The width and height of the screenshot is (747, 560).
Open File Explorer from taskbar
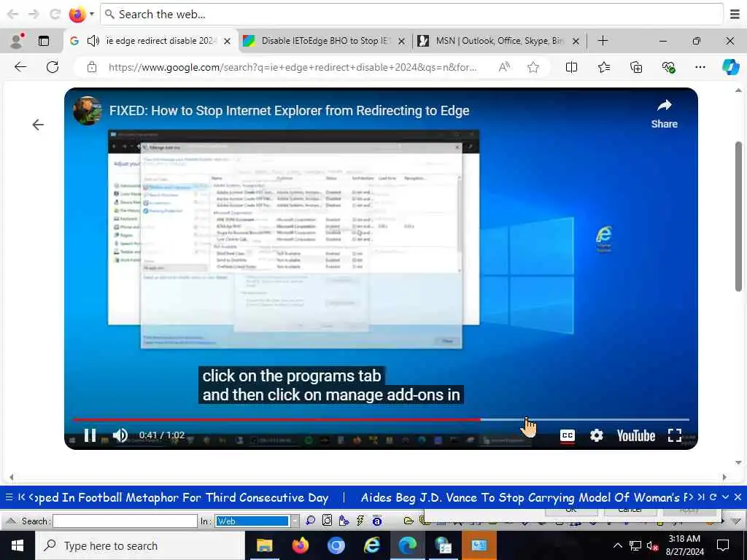264,545
